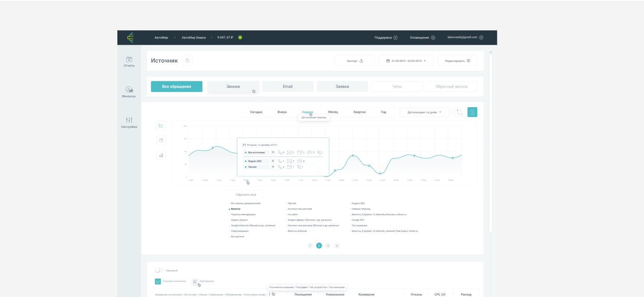Select the Email tab

pos(288,86)
